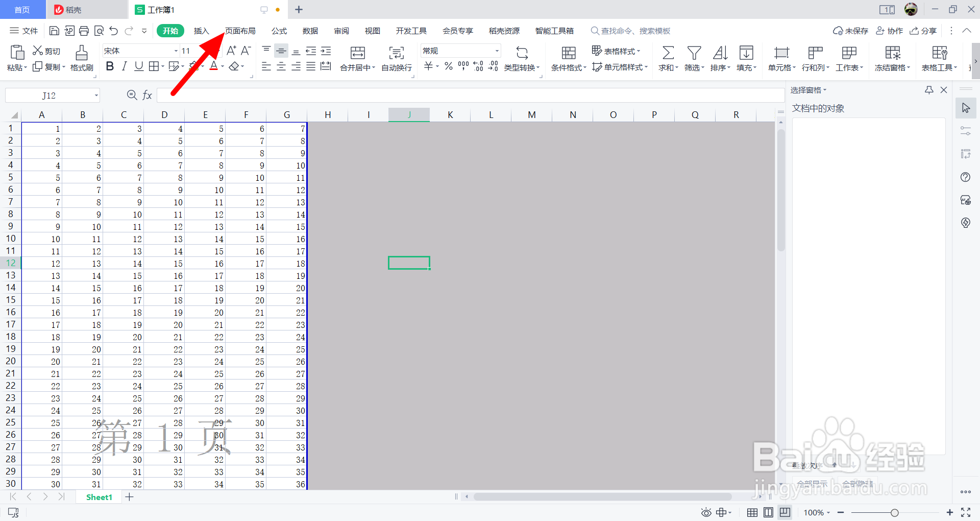Decrease font size with A- icon
Viewport: 980px width, 521px height.
[x=246, y=51]
